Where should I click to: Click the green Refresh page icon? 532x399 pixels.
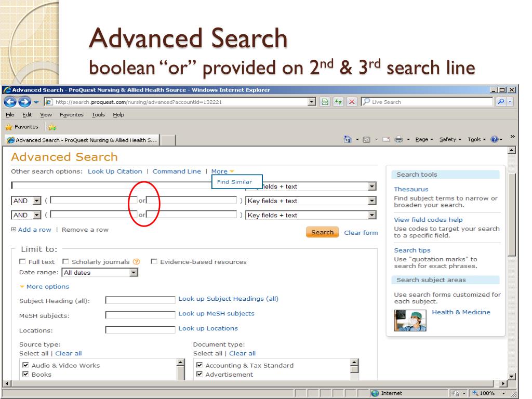(338, 102)
